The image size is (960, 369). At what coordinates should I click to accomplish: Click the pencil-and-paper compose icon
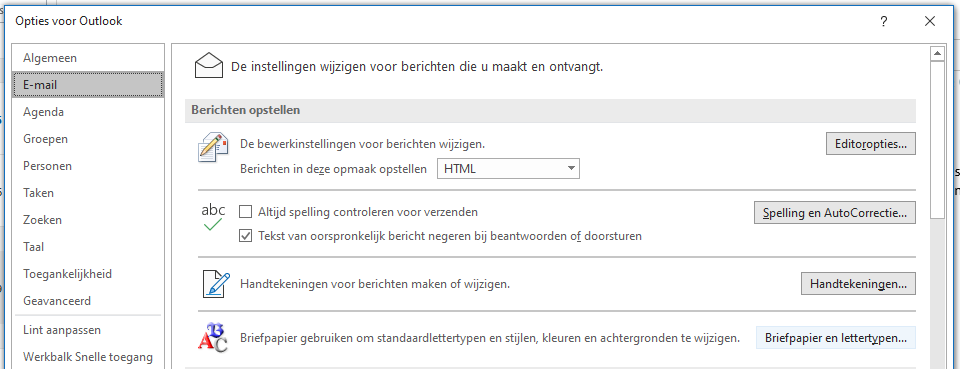tap(213, 147)
